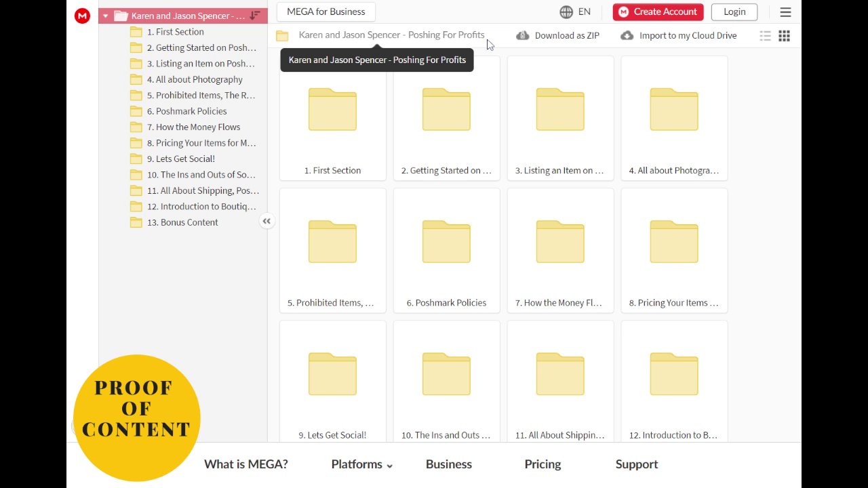Click the Download as ZIP cloud icon
The width and height of the screenshot is (868, 488).
522,35
